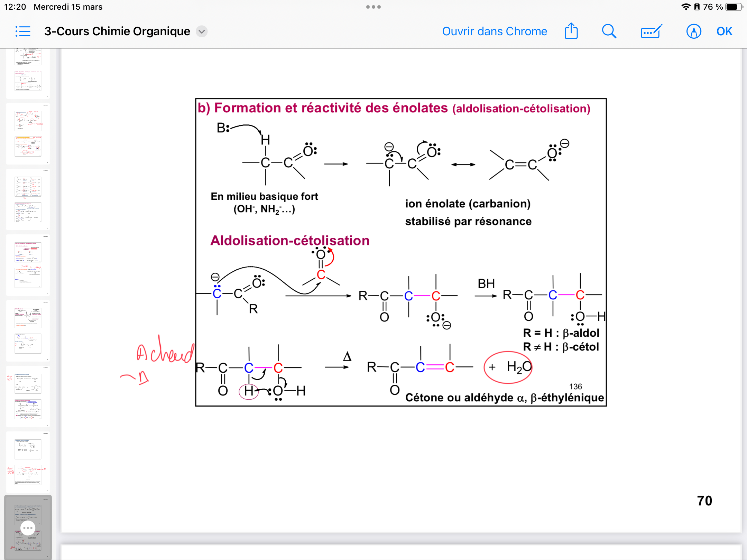747x560 pixels.
Task: Open the form fill annotation tool
Action: pyautogui.click(x=651, y=31)
